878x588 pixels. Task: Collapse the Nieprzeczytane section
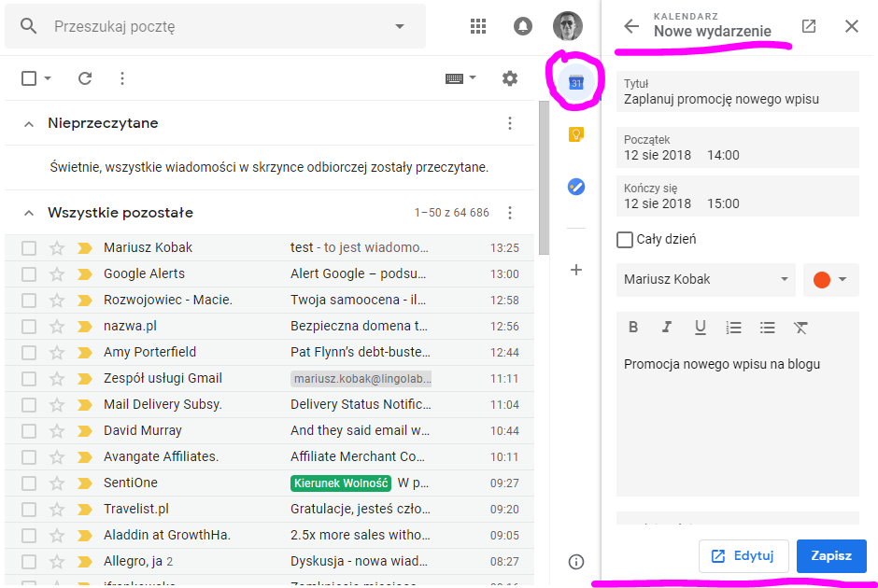coord(29,123)
